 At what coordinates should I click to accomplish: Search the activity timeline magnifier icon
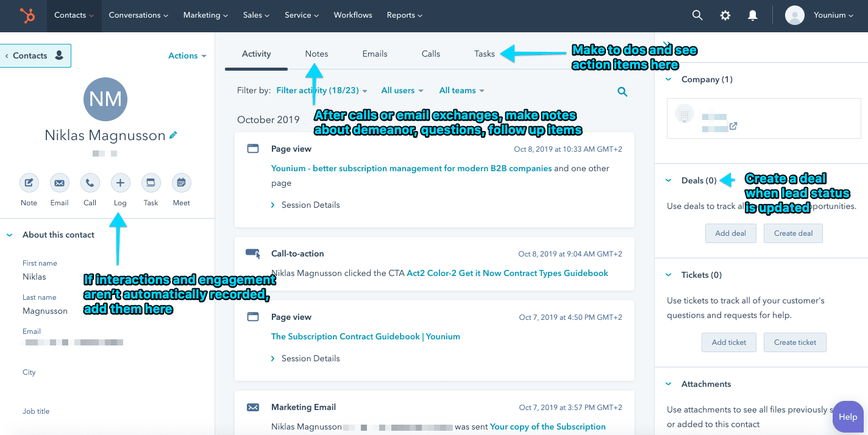click(622, 91)
